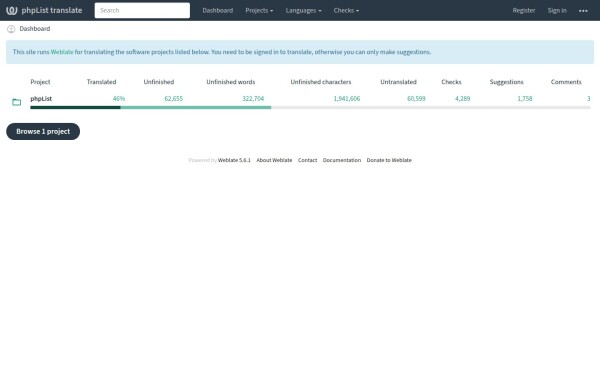600x375 pixels.
Task: Open the Documentation footer link
Action: tap(342, 160)
